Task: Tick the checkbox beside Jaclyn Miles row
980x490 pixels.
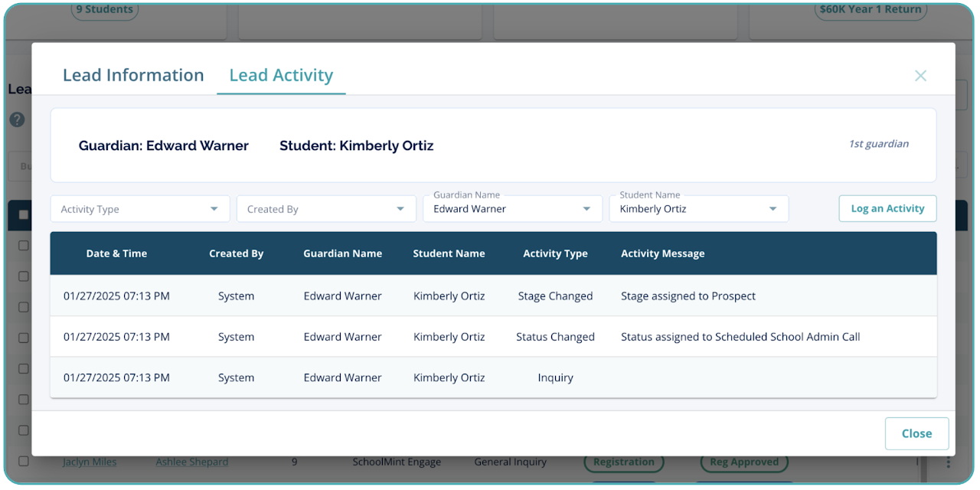Action: [24, 461]
